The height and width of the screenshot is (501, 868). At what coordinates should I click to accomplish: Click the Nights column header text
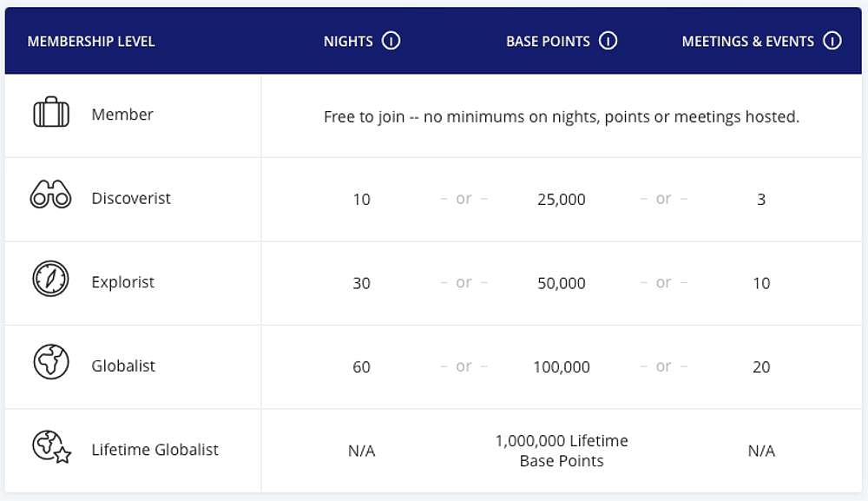[348, 42]
